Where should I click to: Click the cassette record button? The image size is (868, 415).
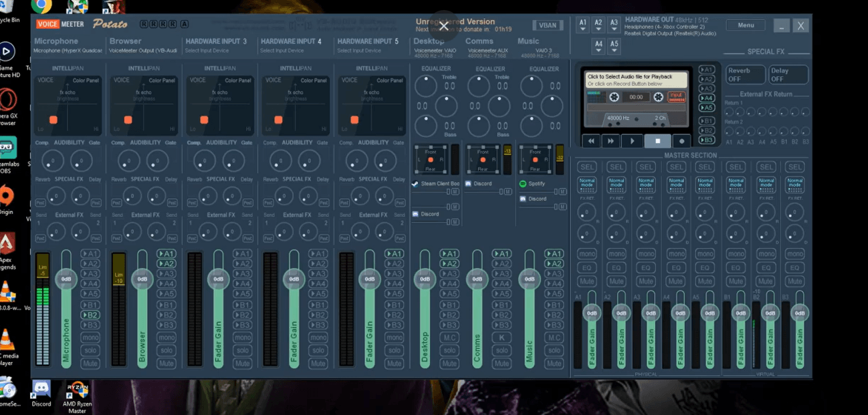(682, 141)
